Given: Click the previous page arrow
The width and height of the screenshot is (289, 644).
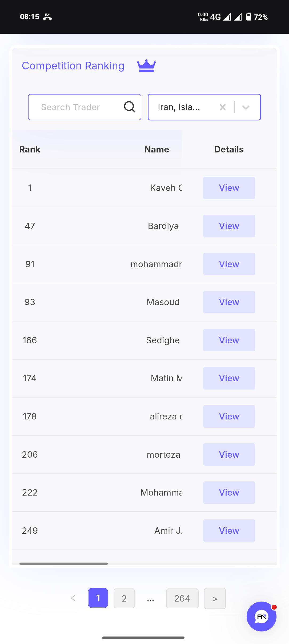Looking at the screenshot, I should (x=73, y=598).
